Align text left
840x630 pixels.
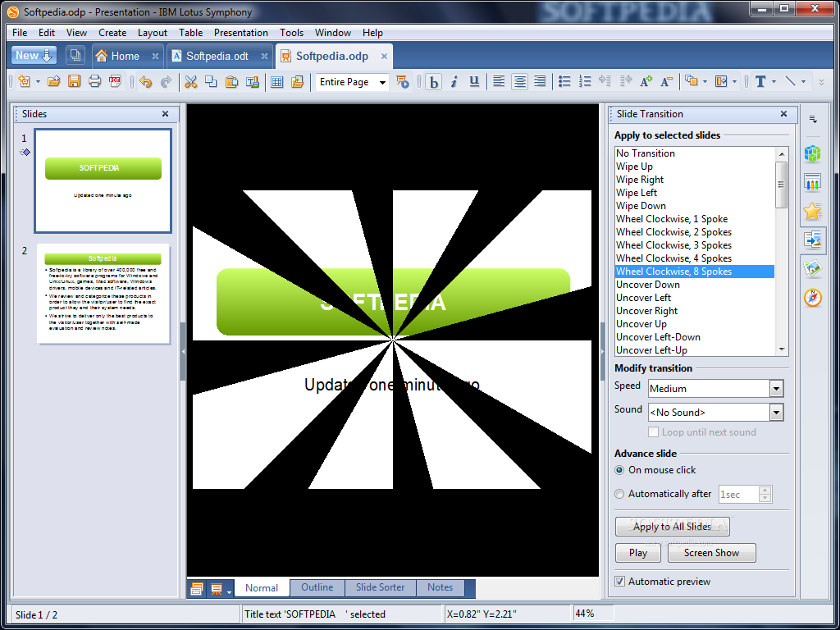(499, 81)
